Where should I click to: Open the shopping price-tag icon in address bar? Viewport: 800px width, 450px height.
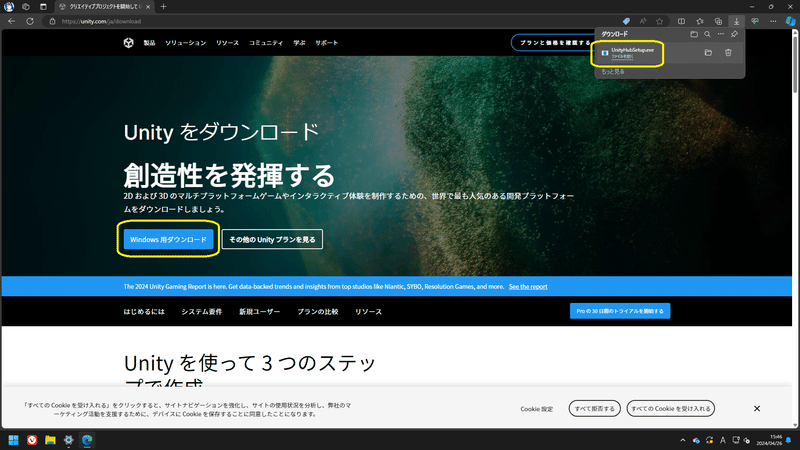pos(626,21)
